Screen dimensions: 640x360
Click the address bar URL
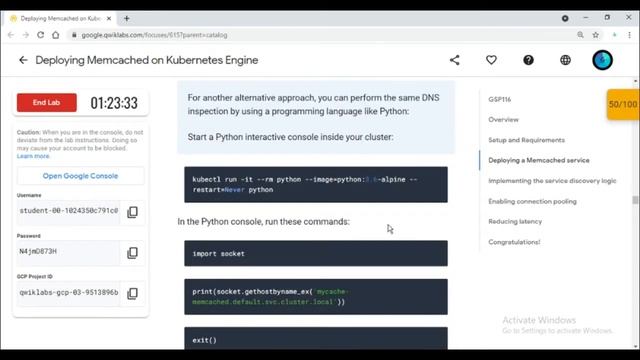tap(154, 35)
